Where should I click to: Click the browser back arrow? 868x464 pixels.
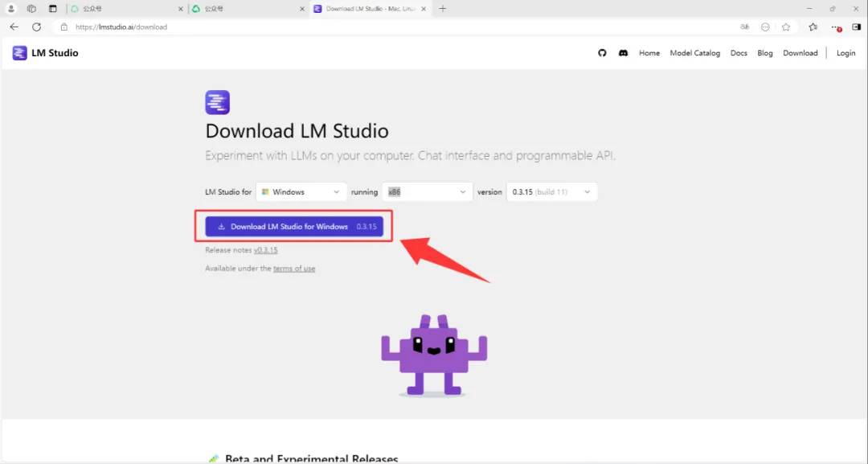14,27
